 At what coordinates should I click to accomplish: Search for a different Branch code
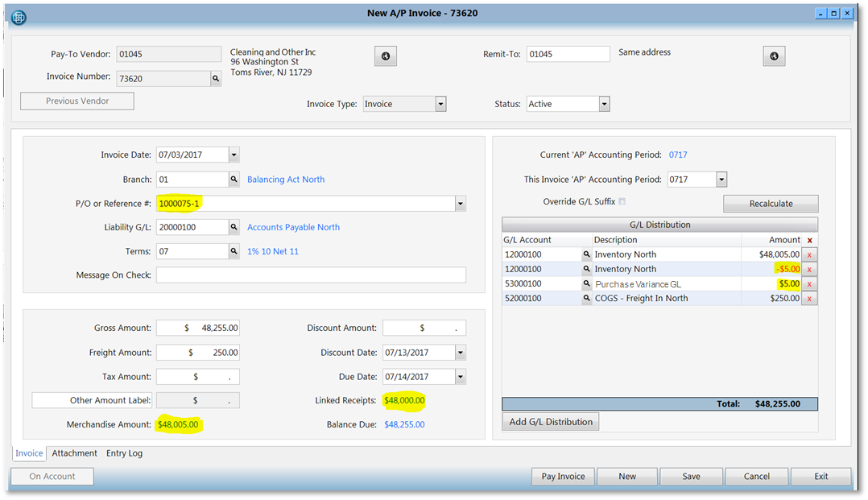click(x=234, y=179)
